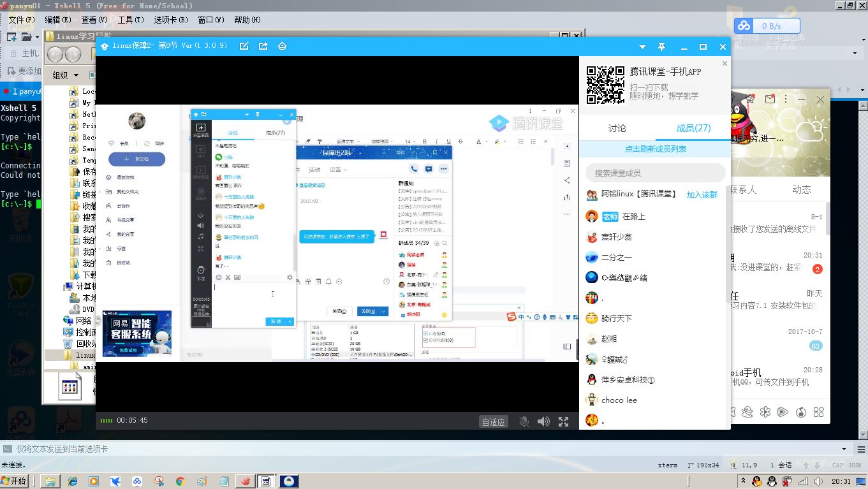Click the 加入该群 link

pos(702,195)
